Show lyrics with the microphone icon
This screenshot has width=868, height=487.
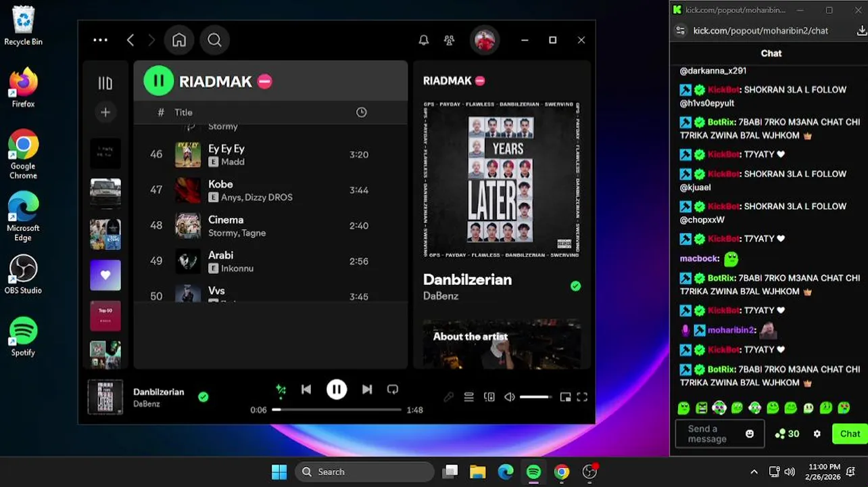(x=448, y=397)
